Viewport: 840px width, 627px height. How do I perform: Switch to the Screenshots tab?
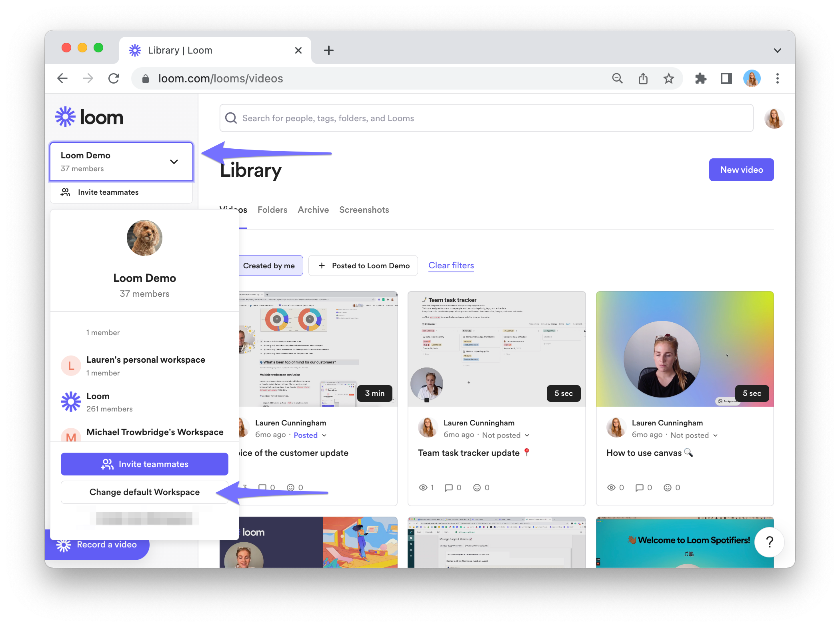(x=364, y=210)
